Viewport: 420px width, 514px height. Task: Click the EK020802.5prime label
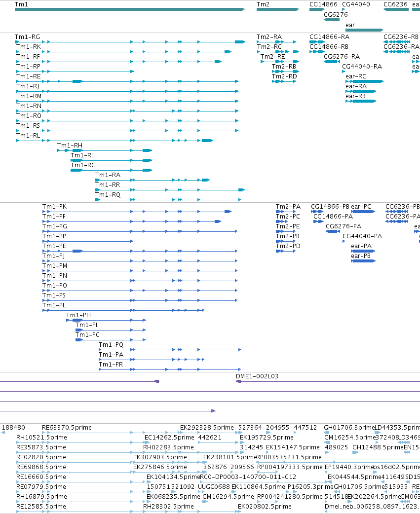(265, 506)
